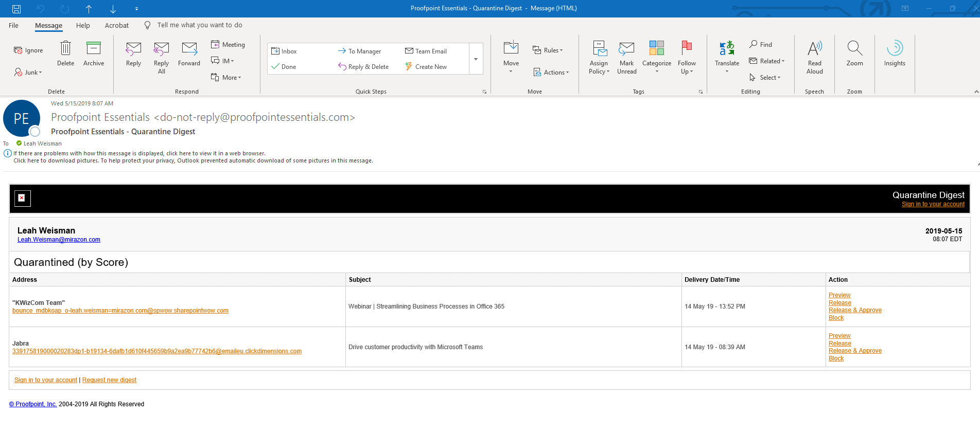This screenshot has height=433, width=980.
Task: Preview the KWizCom webinar message
Action: [x=839, y=295]
